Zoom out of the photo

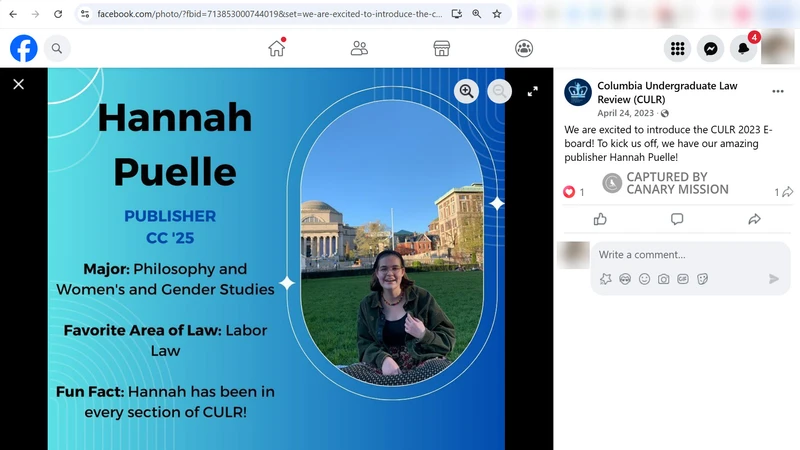499,91
